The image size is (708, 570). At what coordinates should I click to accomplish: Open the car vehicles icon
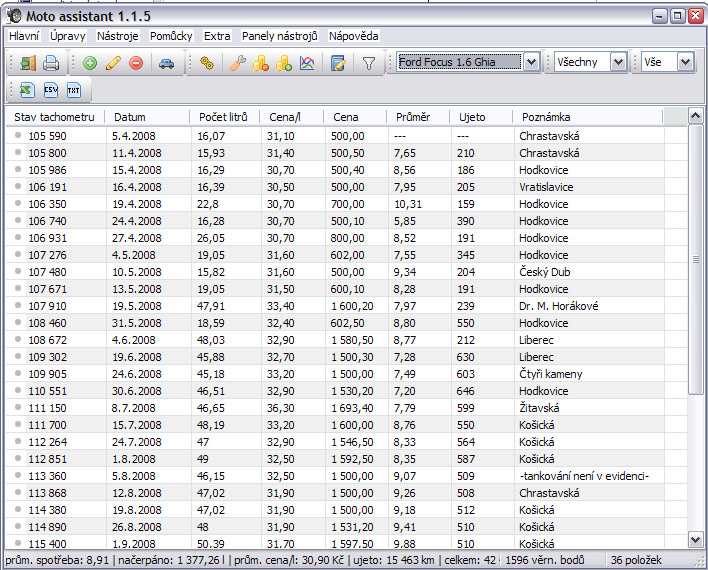tap(166, 63)
